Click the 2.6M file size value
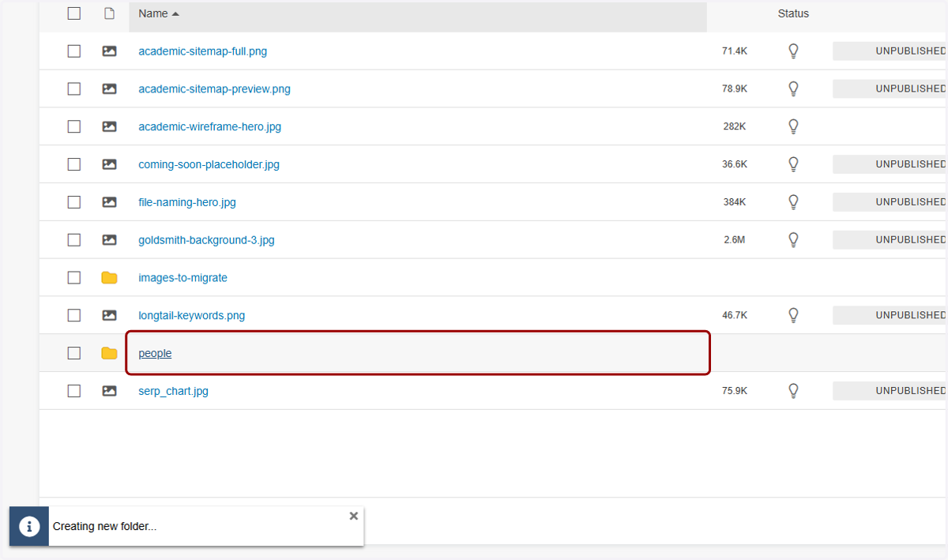Viewport: 948px width, 560px height. 735,240
